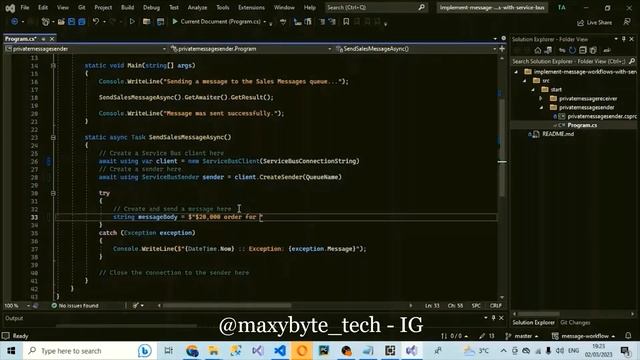Open the message-workflow repository selector
This screenshot has width=640, height=360.
coord(584,336)
